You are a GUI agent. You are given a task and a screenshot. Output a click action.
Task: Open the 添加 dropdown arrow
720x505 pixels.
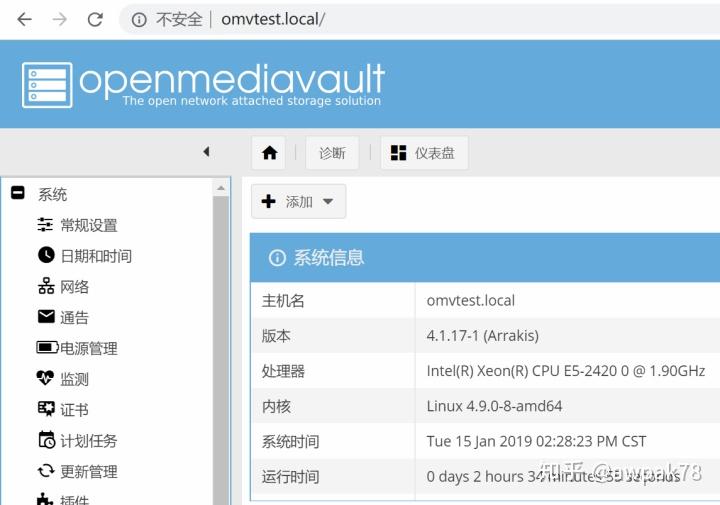[x=328, y=201]
